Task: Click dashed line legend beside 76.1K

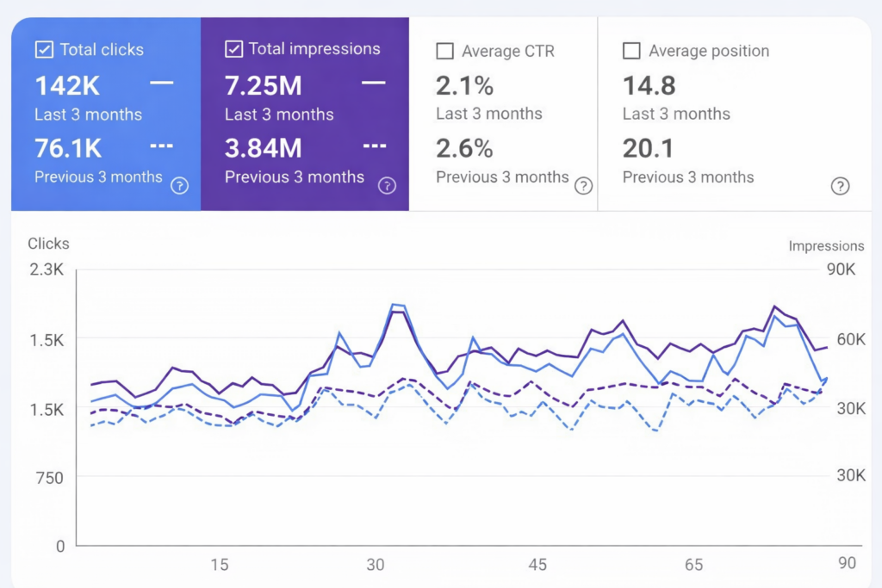Action: (161, 145)
